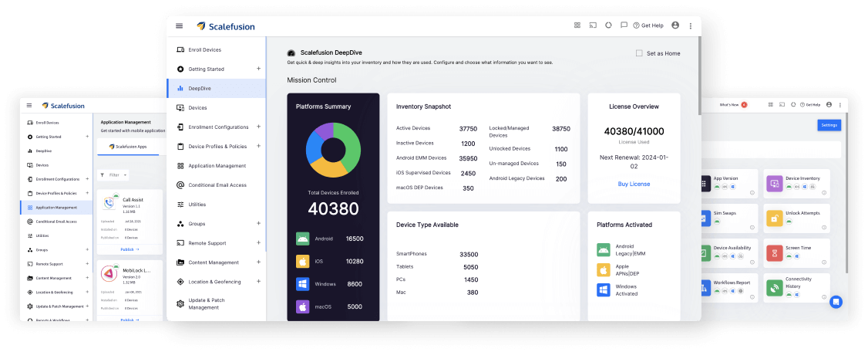Click the refresh/sync icon in main header

point(608,25)
